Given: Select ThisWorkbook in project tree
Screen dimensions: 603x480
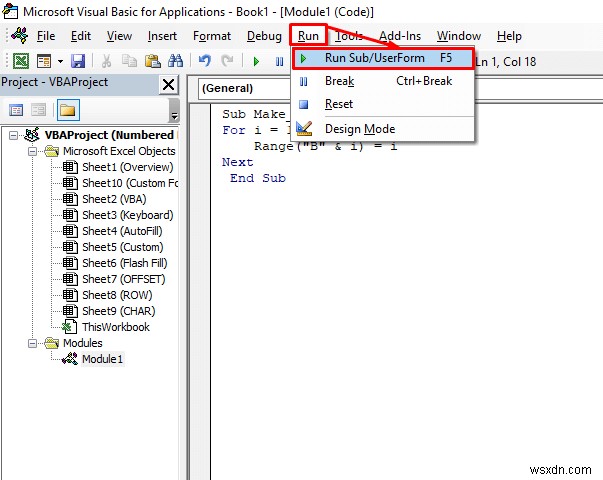Looking at the screenshot, I should (116, 327).
